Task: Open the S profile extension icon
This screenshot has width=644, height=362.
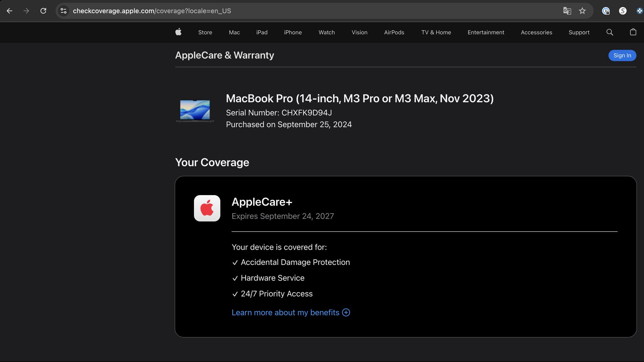Action: [x=623, y=11]
